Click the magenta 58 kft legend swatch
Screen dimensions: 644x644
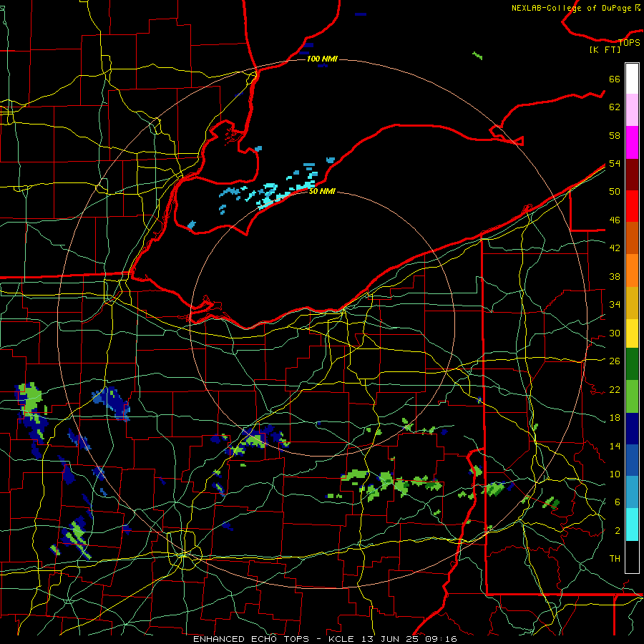632,142
